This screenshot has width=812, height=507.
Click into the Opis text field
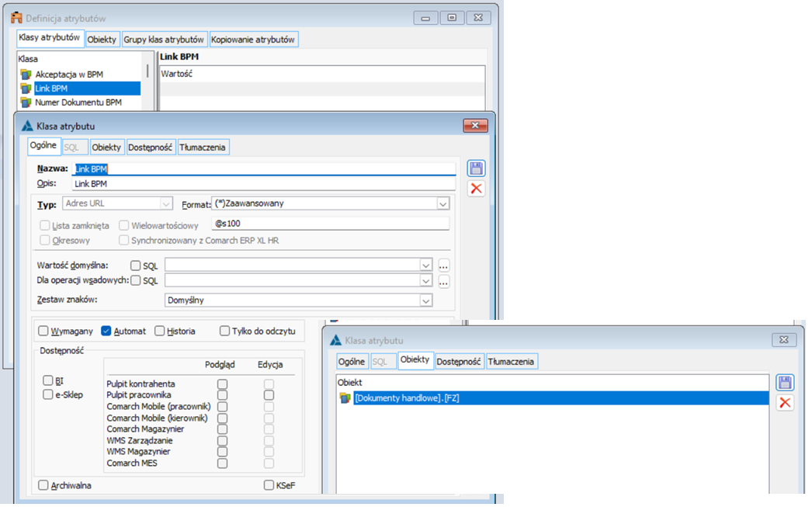point(262,184)
